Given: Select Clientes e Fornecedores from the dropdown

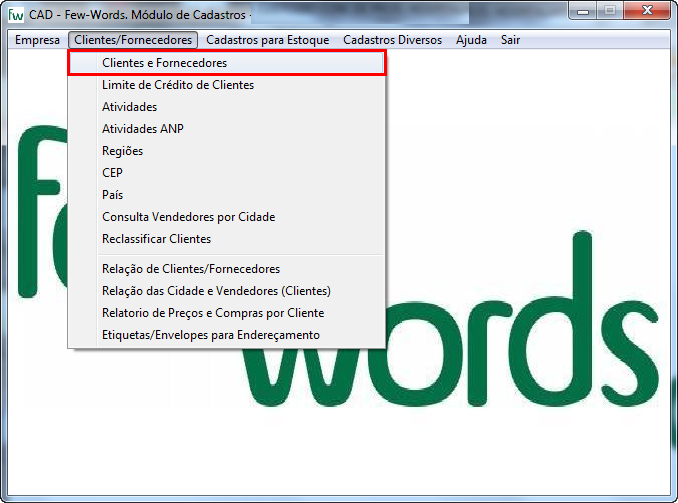Looking at the screenshot, I should tap(227, 63).
